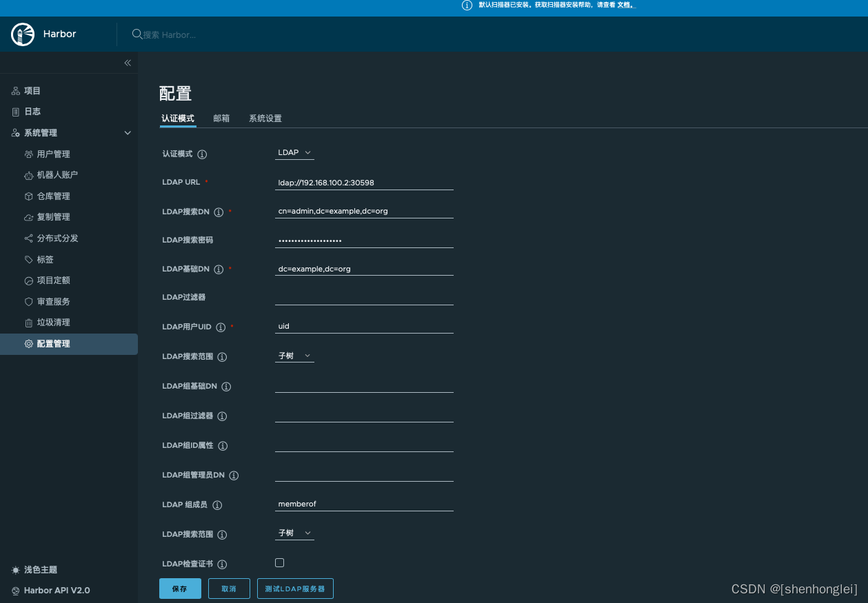This screenshot has width=868, height=603.
Task: Click the LDAP URL input field
Action: 364,183
